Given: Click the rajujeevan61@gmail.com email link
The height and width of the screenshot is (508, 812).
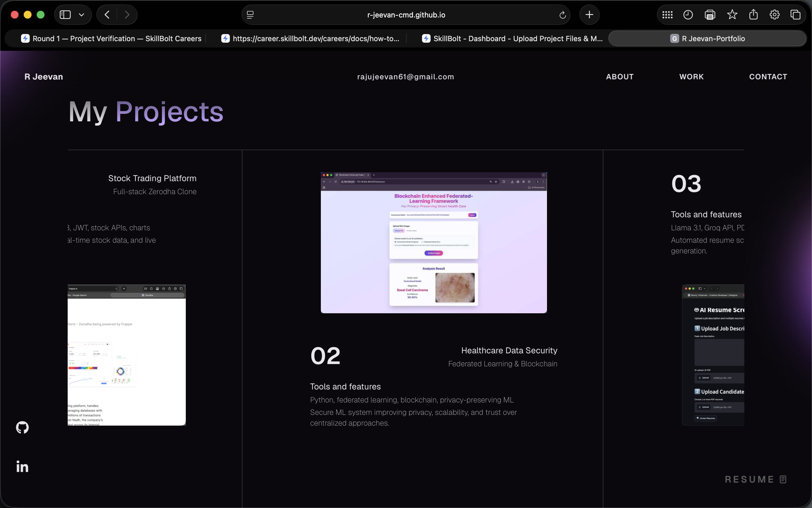Looking at the screenshot, I should coord(406,76).
